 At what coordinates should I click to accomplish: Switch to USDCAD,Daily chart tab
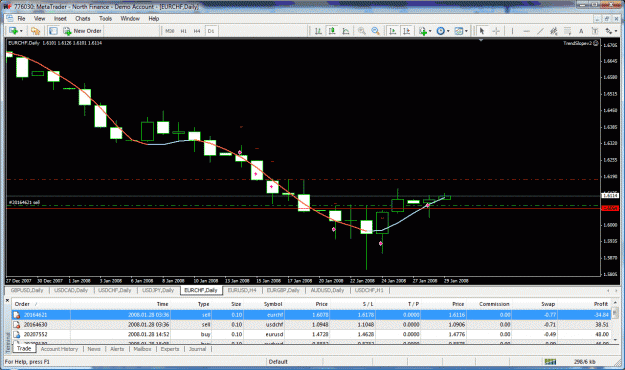tap(71, 290)
